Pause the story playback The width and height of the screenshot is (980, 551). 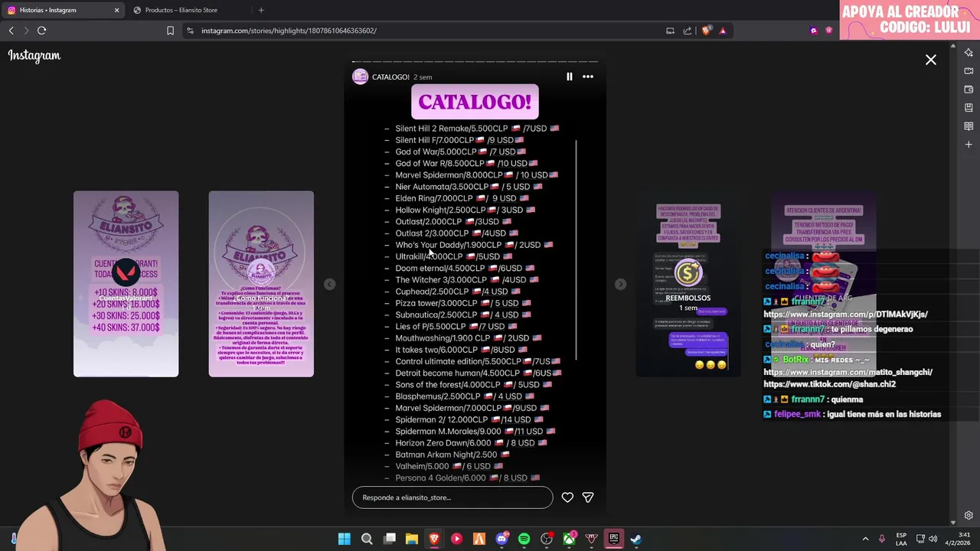(x=569, y=77)
